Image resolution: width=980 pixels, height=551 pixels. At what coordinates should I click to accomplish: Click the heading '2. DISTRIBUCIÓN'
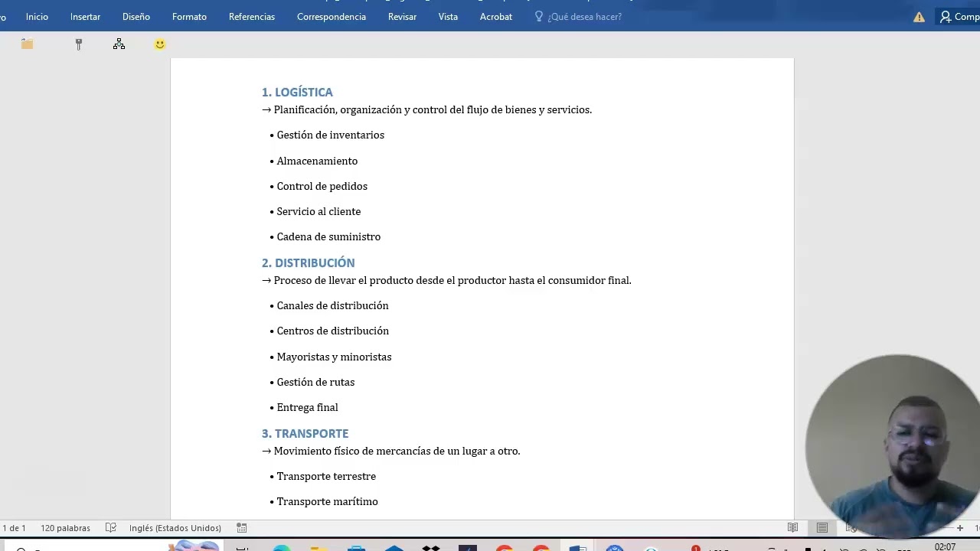[308, 262]
